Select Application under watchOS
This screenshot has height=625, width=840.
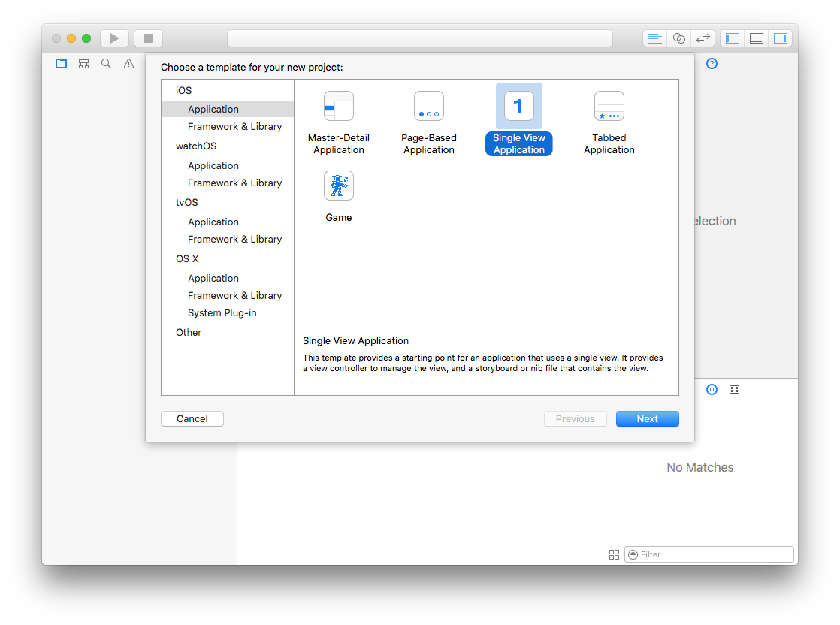[213, 165]
